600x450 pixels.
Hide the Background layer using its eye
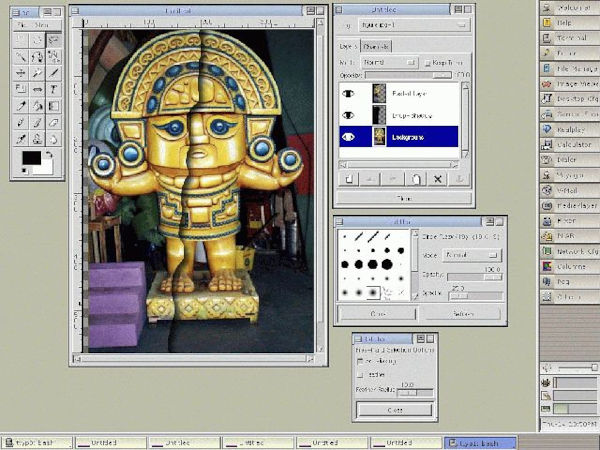pos(349,137)
